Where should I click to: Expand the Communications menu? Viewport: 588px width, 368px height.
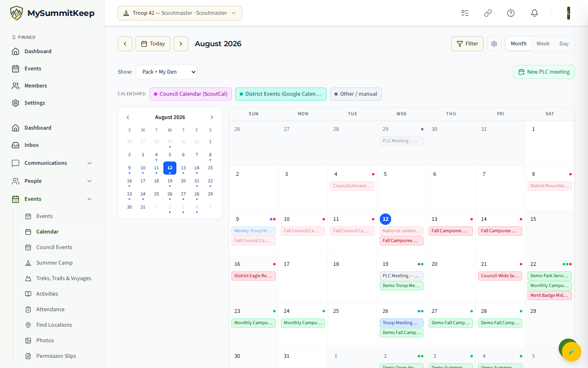52,163
